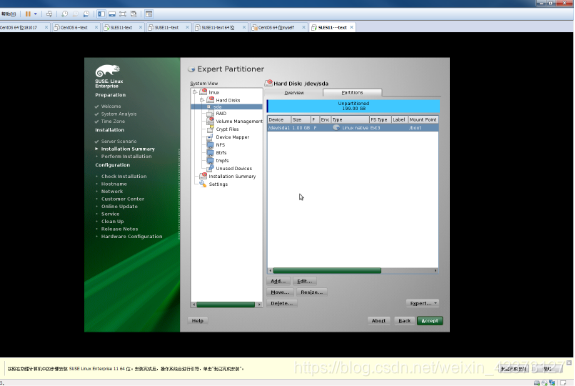Expand or collapse the linux tree node
Screen dimensions: 575x386
point(195,92)
